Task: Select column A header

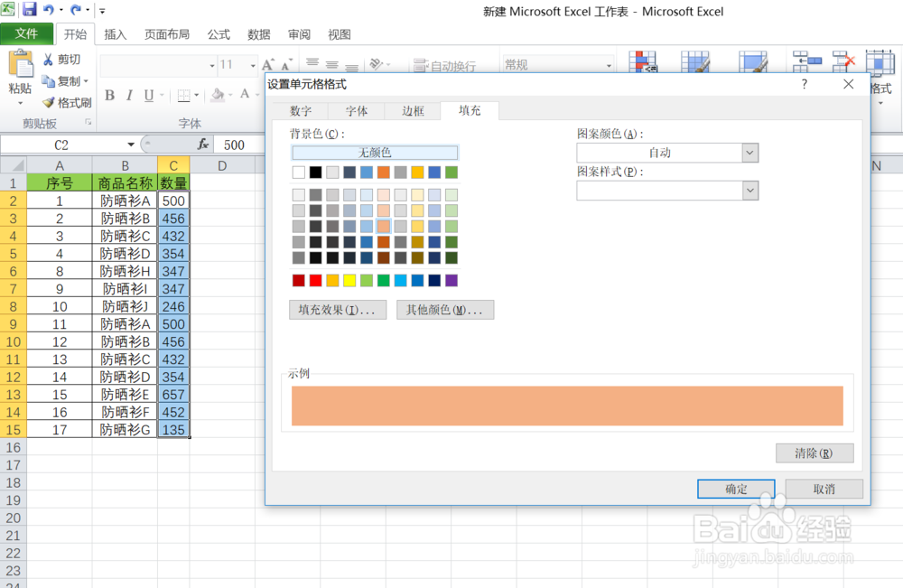Action: pos(60,166)
